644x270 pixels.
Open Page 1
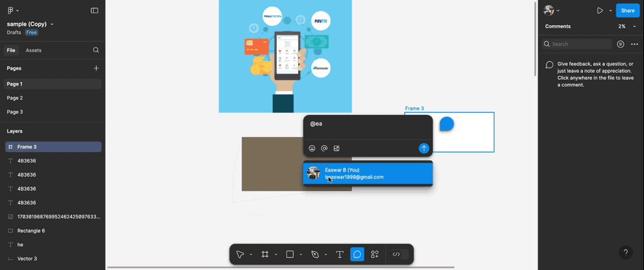(x=53, y=84)
